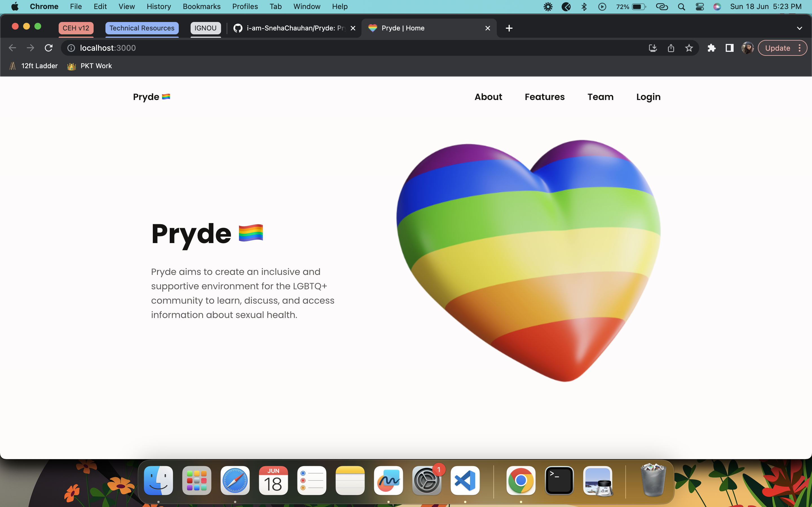Click the install app icon in address bar
The image size is (812, 507).
coord(653,48)
